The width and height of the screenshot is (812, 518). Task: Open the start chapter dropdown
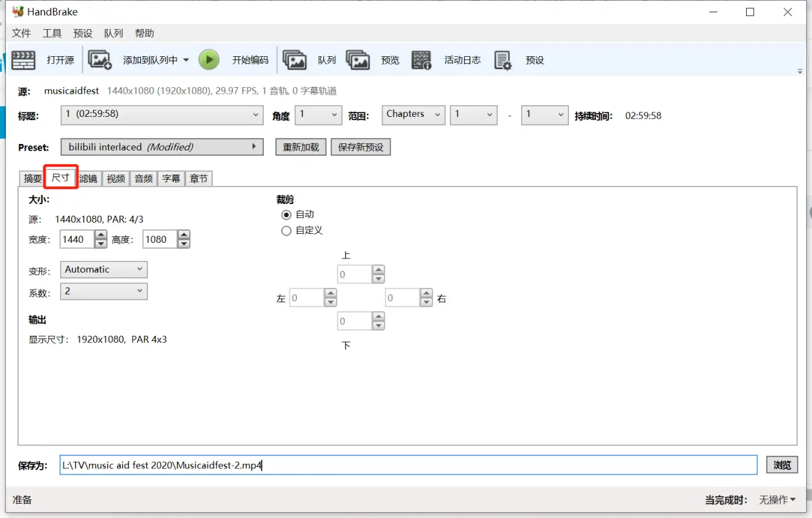coord(474,115)
